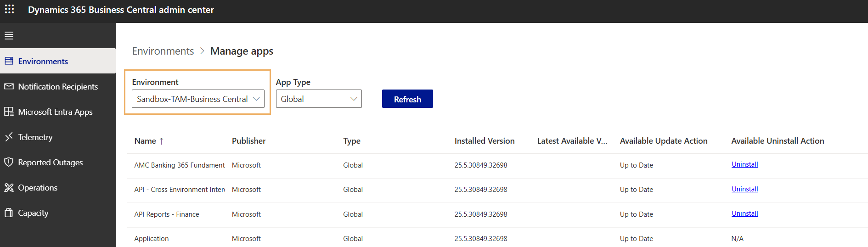Sort by Installed Version column header
868x247 pixels.
click(484, 141)
